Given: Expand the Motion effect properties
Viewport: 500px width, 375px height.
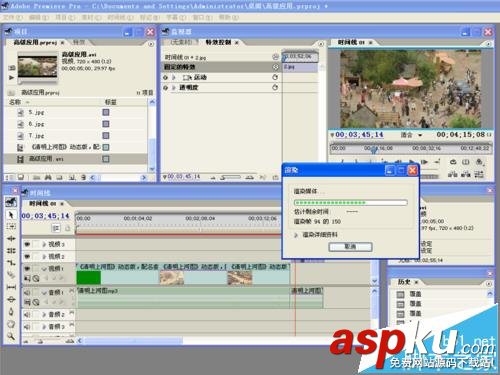Looking at the screenshot, I should [x=174, y=77].
